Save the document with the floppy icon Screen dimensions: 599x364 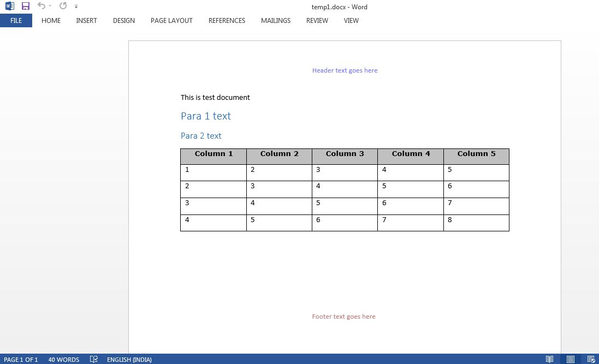point(26,6)
